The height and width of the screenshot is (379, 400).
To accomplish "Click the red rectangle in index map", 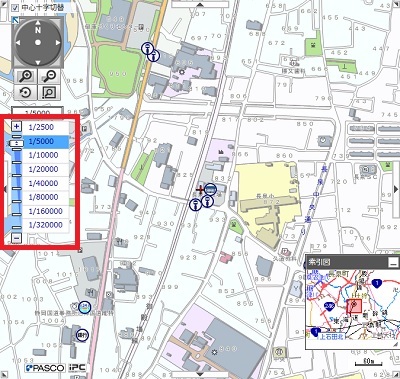I will pyautogui.click(x=354, y=306).
